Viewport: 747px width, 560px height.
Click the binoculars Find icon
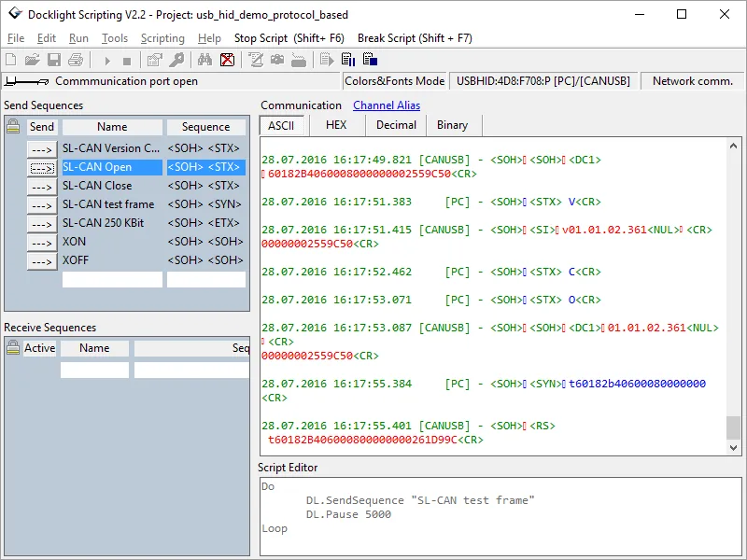[x=204, y=60]
